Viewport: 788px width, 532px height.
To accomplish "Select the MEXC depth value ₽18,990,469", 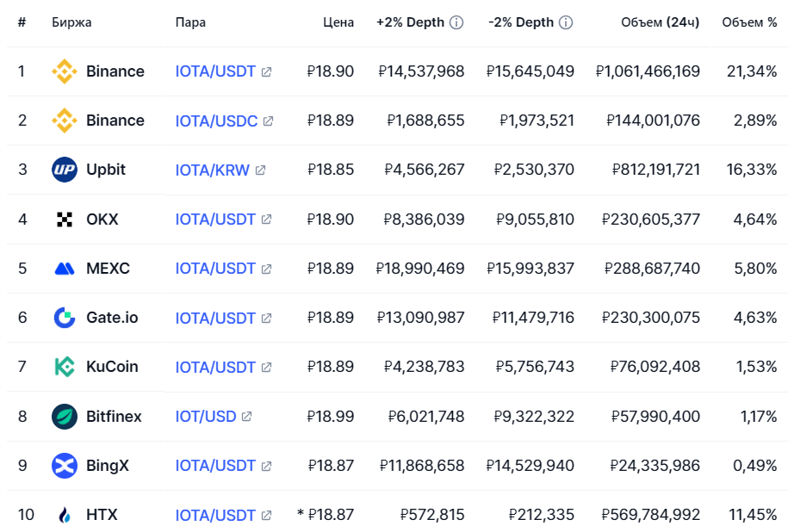I will pos(420,269).
